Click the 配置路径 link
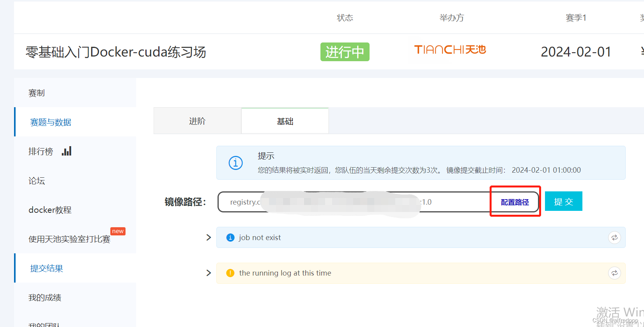This screenshot has height=327, width=644. 515,202
